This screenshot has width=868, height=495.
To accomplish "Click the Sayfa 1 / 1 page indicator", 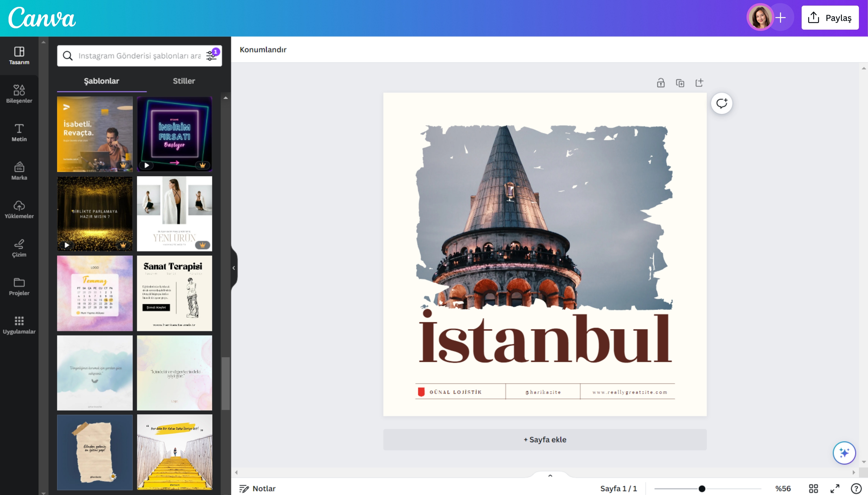I will point(618,489).
